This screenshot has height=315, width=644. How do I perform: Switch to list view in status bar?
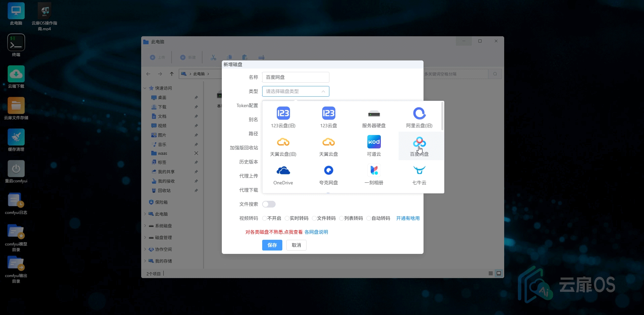click(x=491, y=273)
